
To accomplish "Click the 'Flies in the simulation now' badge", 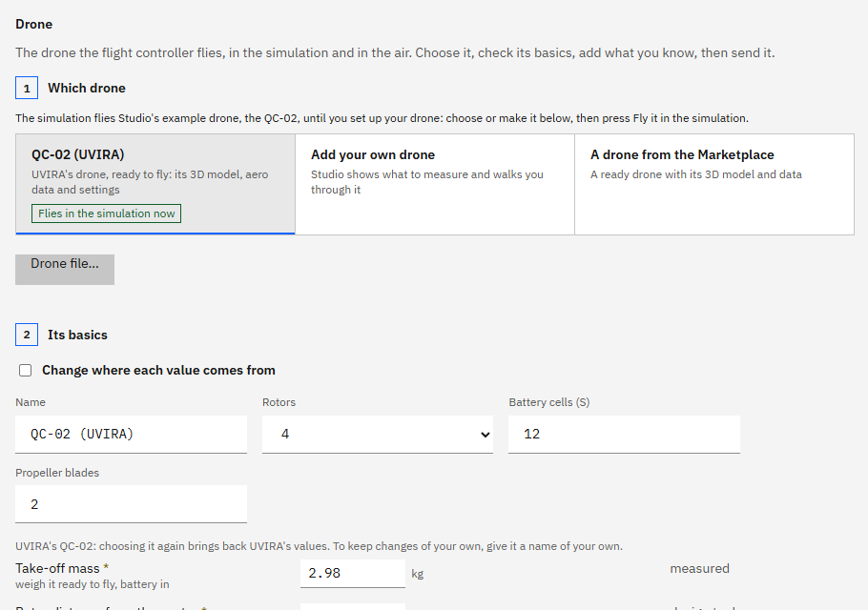I will [x=106, y=213].
